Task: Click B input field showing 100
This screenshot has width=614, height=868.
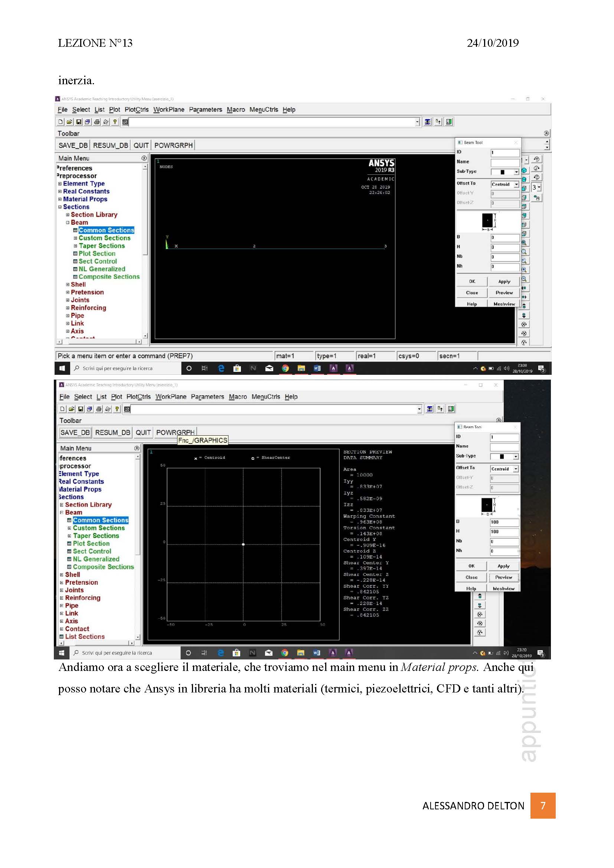Action: (x=504, y=523)
